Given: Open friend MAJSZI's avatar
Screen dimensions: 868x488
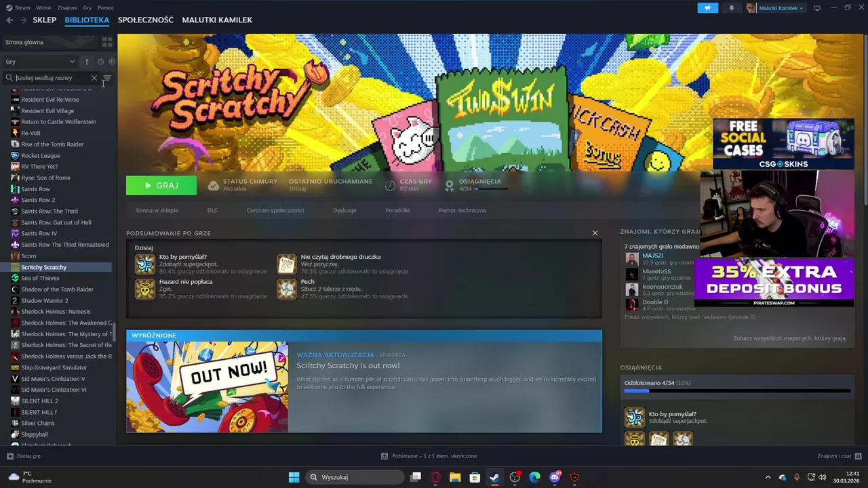Looking at the screenshot, I should (x=632, y=259).
